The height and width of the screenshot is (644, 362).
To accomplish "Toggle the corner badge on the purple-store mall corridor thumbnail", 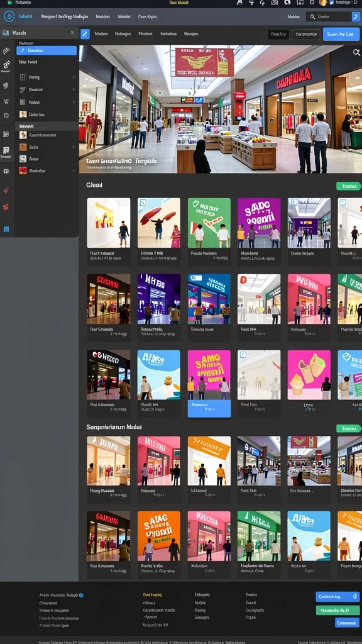I will 293,202.
